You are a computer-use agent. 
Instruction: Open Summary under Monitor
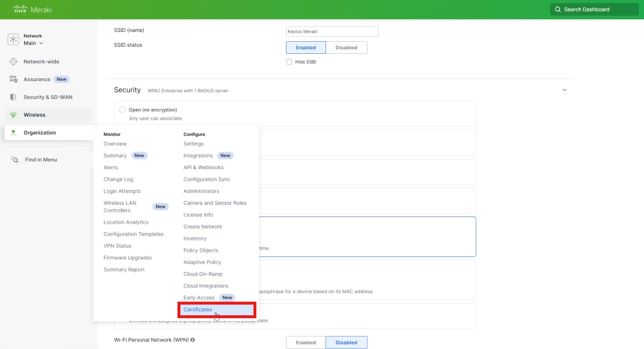point(115,156)
